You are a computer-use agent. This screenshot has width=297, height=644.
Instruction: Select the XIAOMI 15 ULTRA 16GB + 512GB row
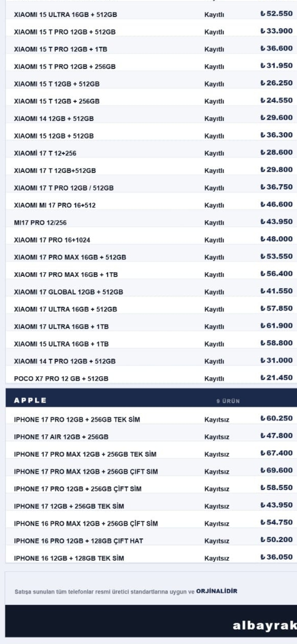pos(151,14)
